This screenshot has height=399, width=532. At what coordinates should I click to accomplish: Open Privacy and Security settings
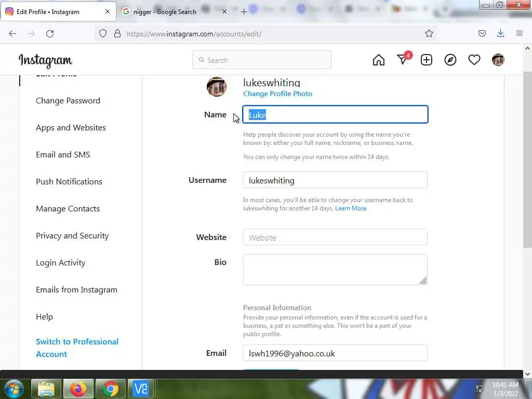click(x=72, y=236)
